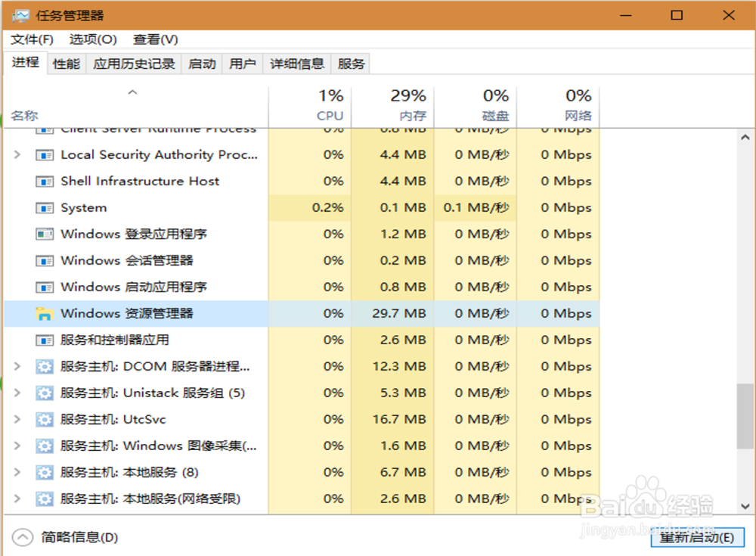756x556 pixels.
Task: Expand 服务主机: Unistack 服务组 (5)
Action: (17, 393)
